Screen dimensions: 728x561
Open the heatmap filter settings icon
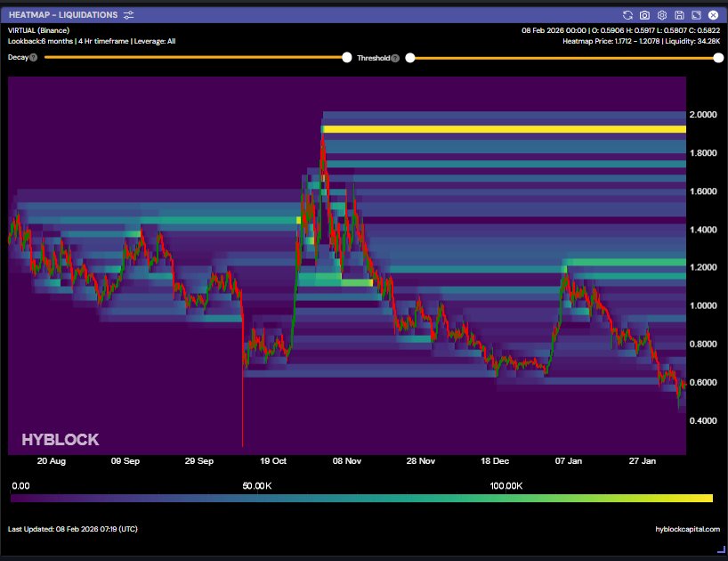click(129, 15)
